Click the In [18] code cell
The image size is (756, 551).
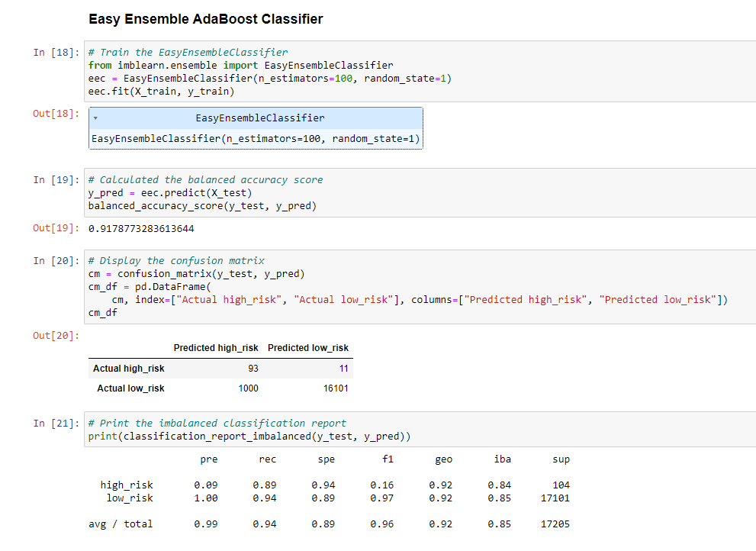click(420, 72)
